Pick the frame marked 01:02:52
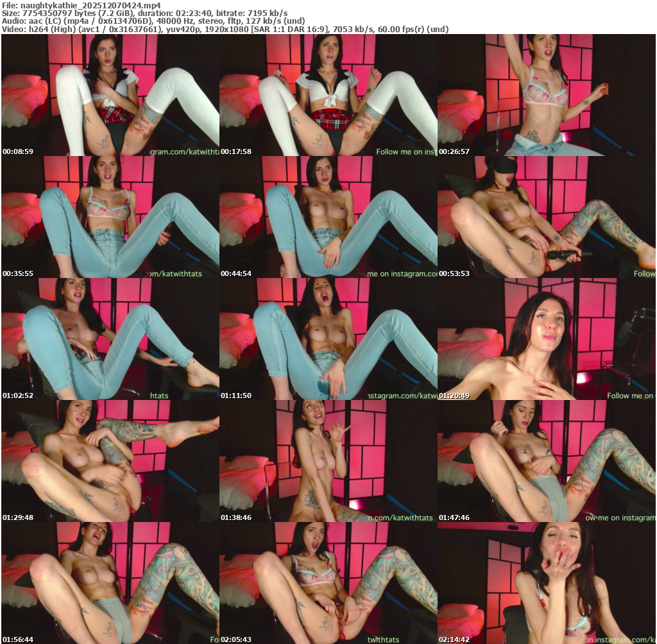This screenshot has width=657, height=644. click(x=110, y=339)
